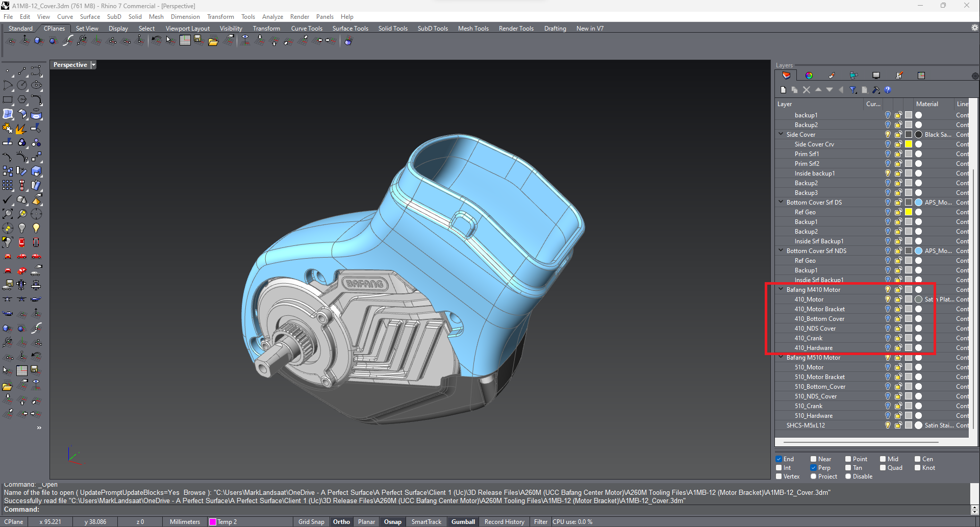The width and height of the screenshot is (980, 527).
Task: Open the Panels menu
Action: click(324, 17)
